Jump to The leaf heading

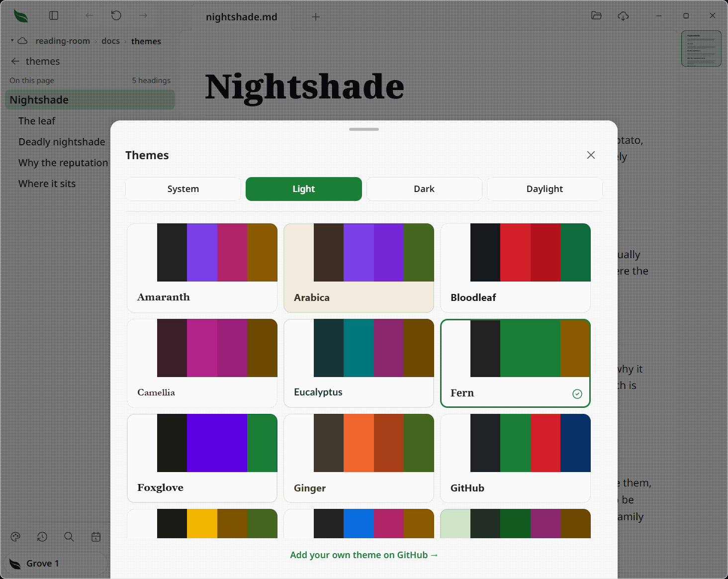tap(37, 121)
